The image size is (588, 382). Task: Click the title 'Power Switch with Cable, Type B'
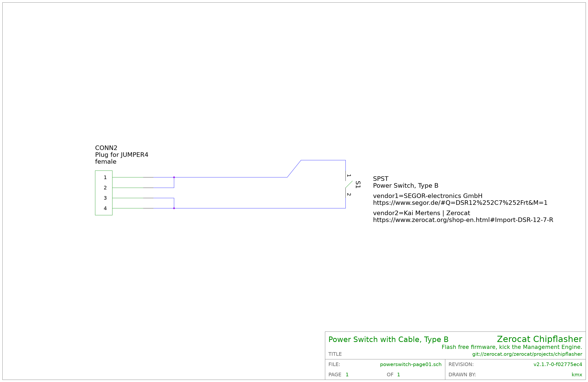click(388, 340)
